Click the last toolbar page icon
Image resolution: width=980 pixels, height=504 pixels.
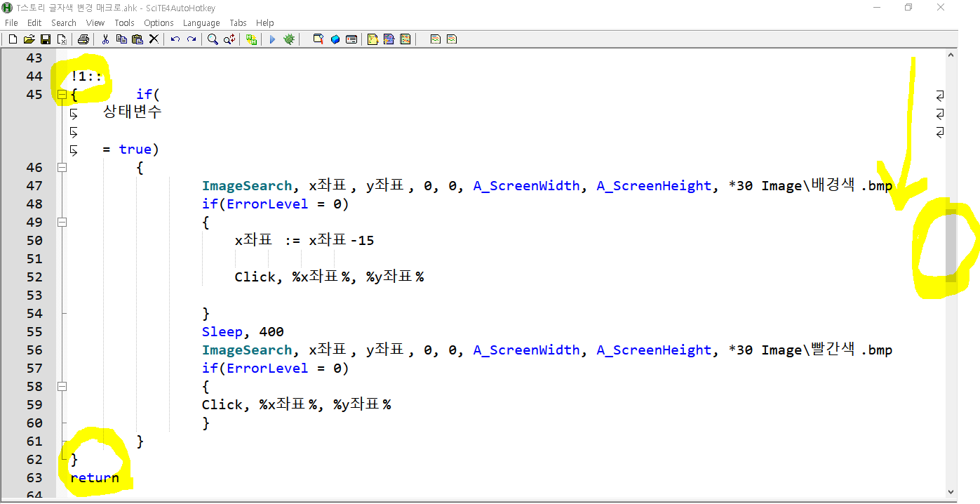pyautogui.click(x=452, y=39)
